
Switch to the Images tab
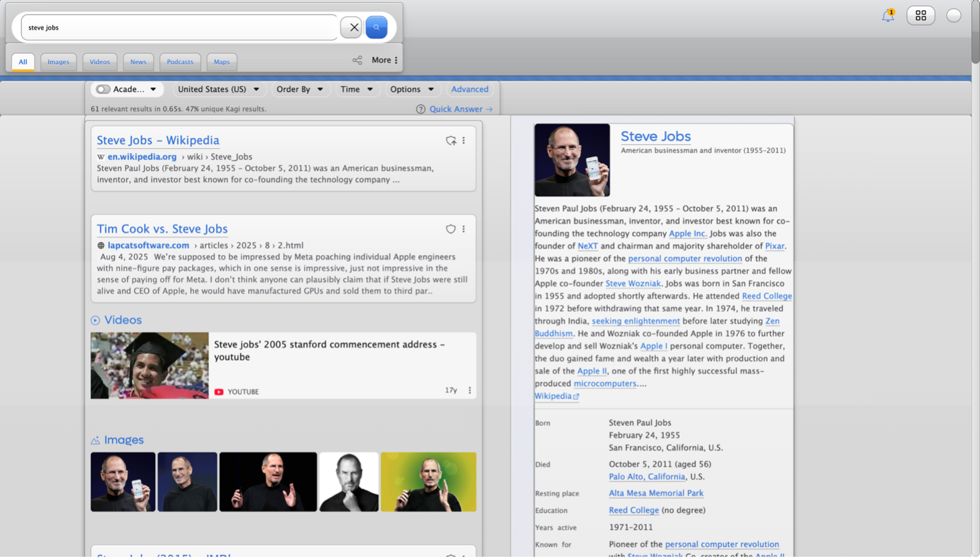point(58,62)
